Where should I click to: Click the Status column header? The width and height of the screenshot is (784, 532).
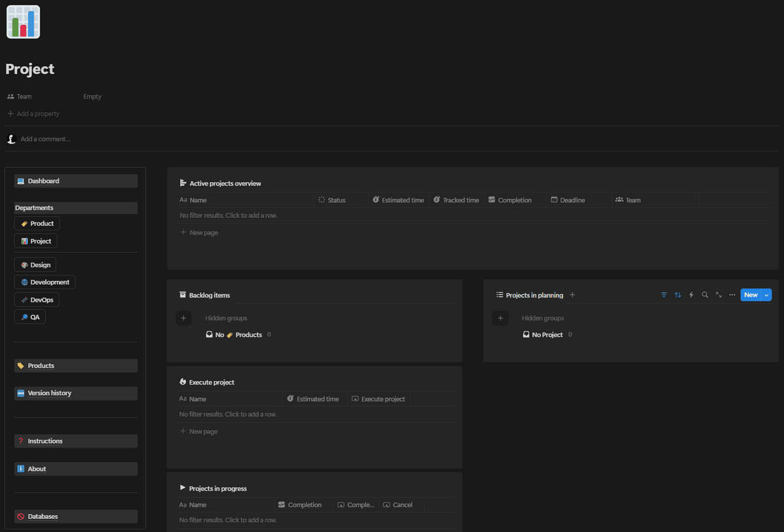(x=336, y=200)
